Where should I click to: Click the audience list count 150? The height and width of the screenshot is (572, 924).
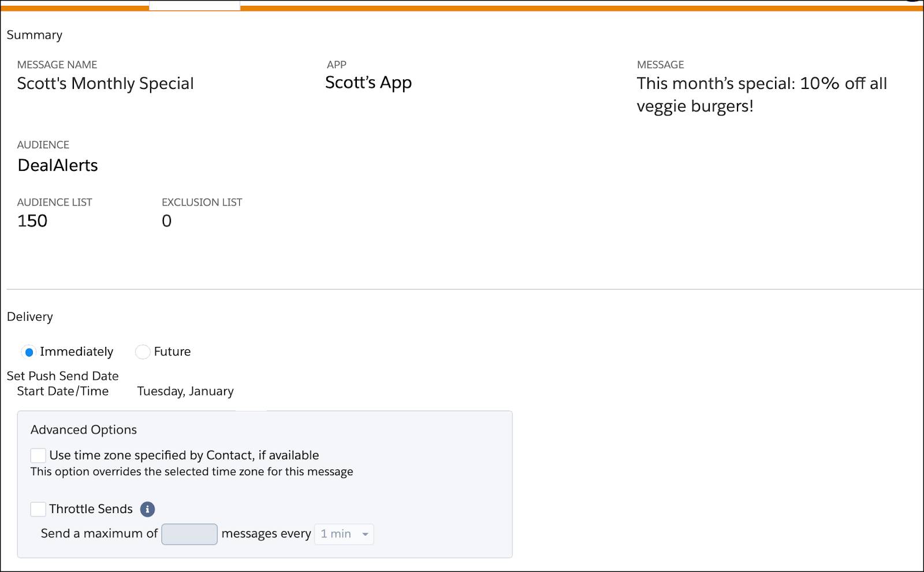click(x=32, y=221)
